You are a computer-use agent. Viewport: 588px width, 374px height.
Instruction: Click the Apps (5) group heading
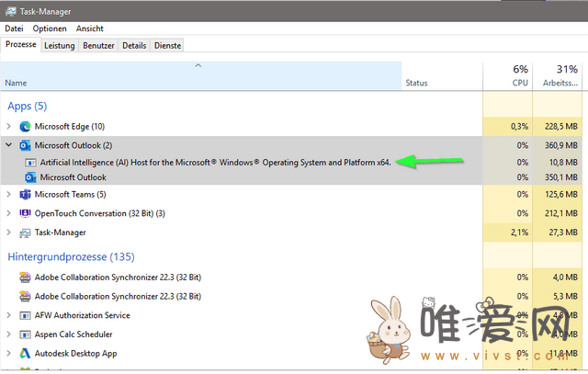28,107
